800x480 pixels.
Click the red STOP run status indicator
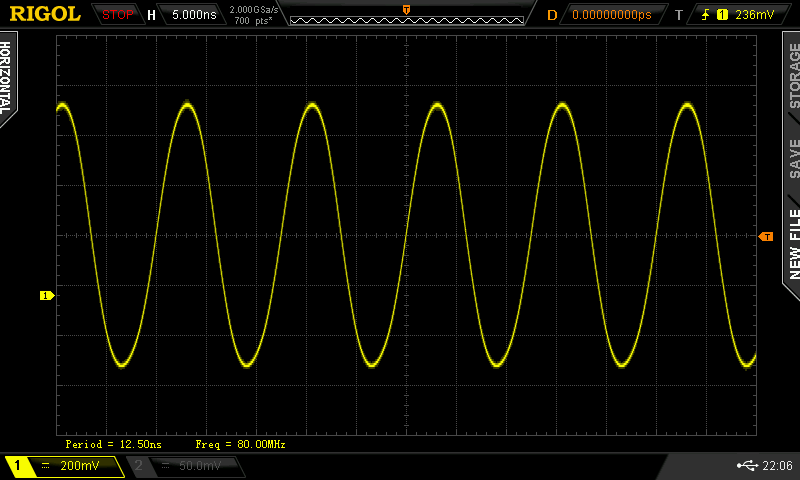click(117, 15)
